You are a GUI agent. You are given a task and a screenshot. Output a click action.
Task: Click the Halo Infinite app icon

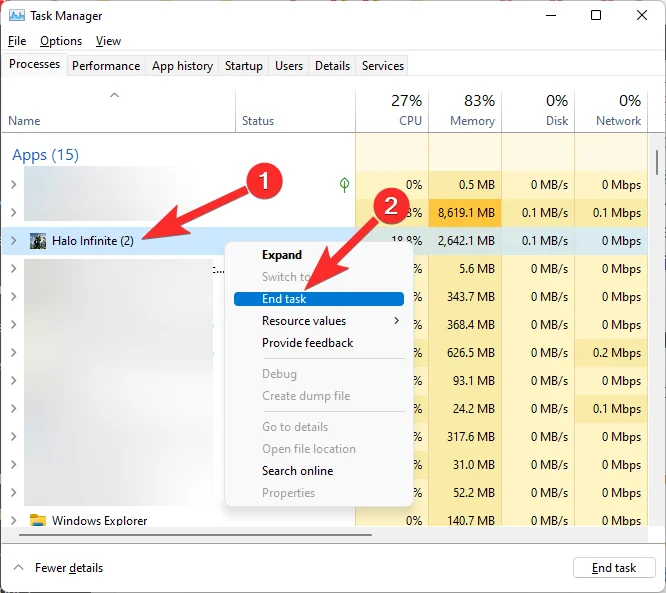pos(38,241)
